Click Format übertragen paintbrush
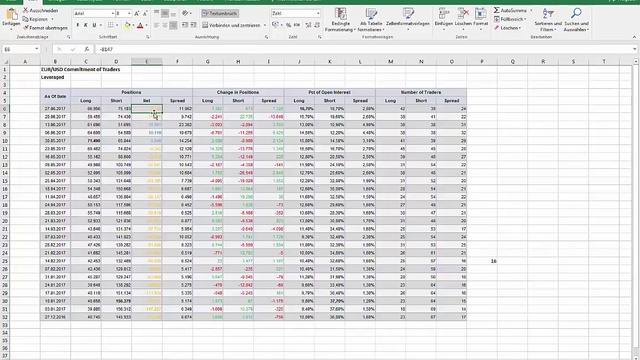Image resolution: width=640 pixels, height=360 pixels. pyautogui.click(x=45, y=28)
